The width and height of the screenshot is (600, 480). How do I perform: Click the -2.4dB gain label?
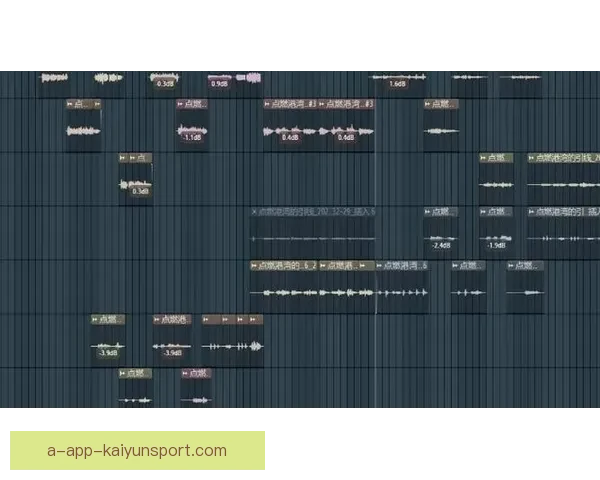(x=440, y=245)
